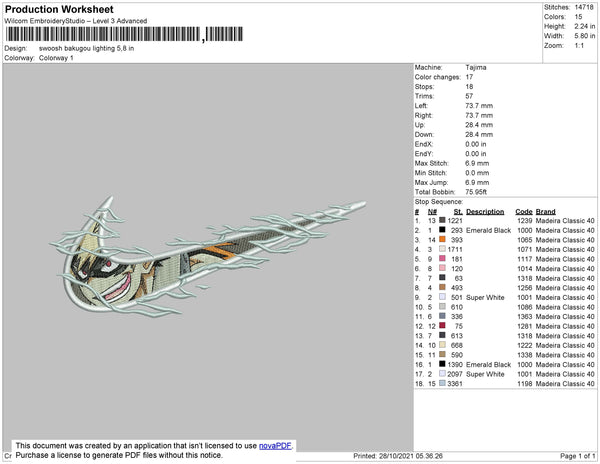Screen dimensions: 600x464
Task: Click thread code 1071
Action: point(525,249)
